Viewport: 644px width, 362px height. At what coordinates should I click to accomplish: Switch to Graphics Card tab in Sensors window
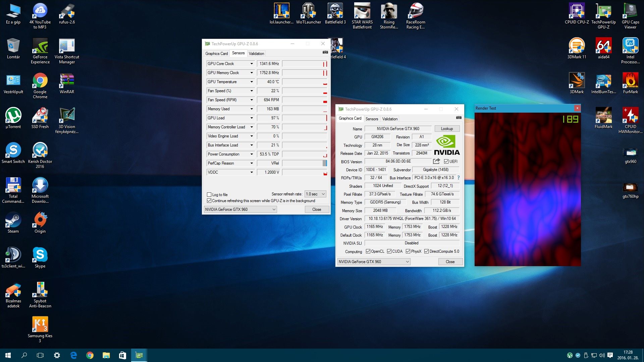216,54
